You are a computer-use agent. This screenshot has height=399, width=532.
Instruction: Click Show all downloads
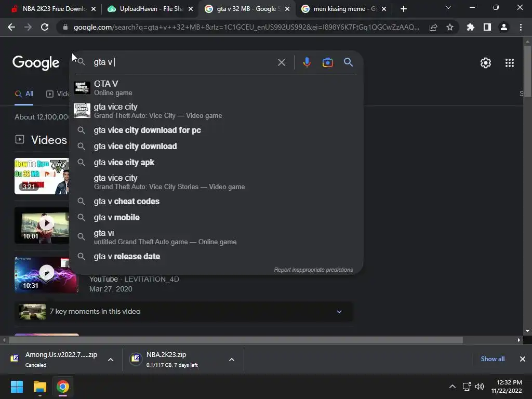coord(493,358)
